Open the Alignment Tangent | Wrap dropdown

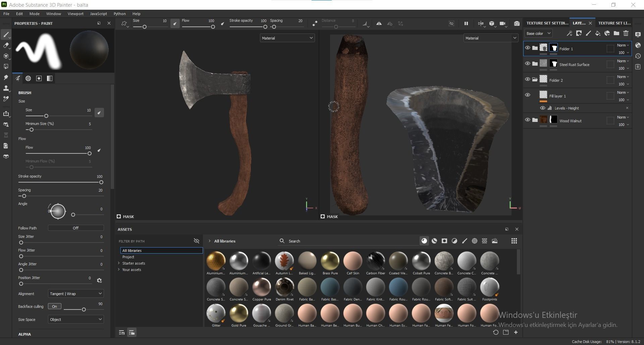click(x=76, y=293)
